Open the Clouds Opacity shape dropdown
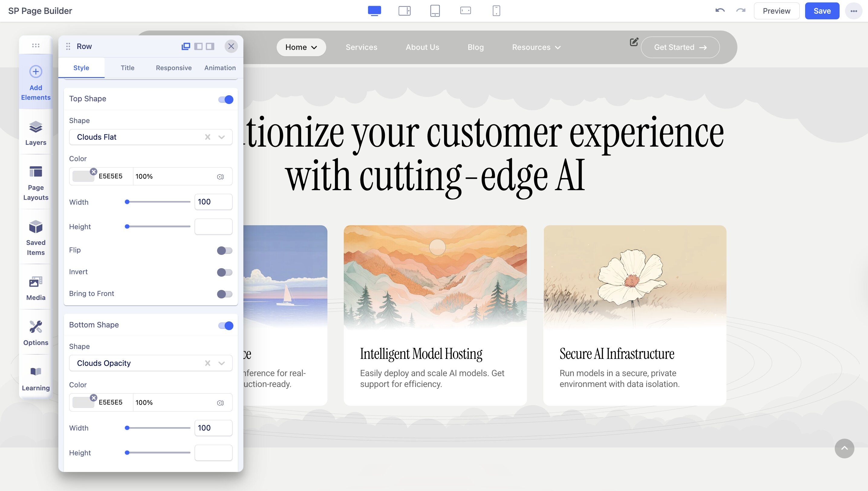Viewport: 868px width, 491px height. click(222, 363)
